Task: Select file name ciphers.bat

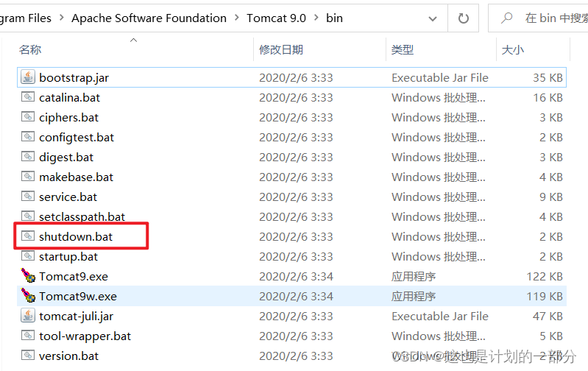Action: pyautogui.click(x=68, y=118)
